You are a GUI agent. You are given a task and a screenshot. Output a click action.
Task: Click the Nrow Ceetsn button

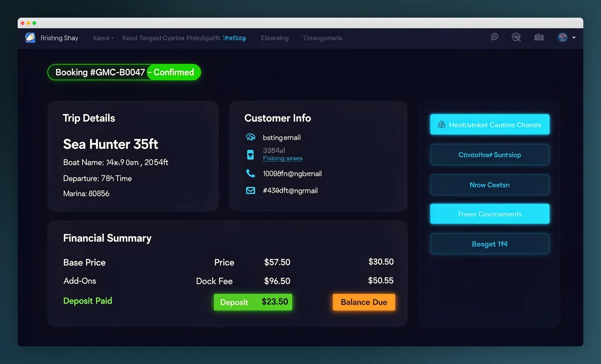pyautogui.click(x=490, y=184)
